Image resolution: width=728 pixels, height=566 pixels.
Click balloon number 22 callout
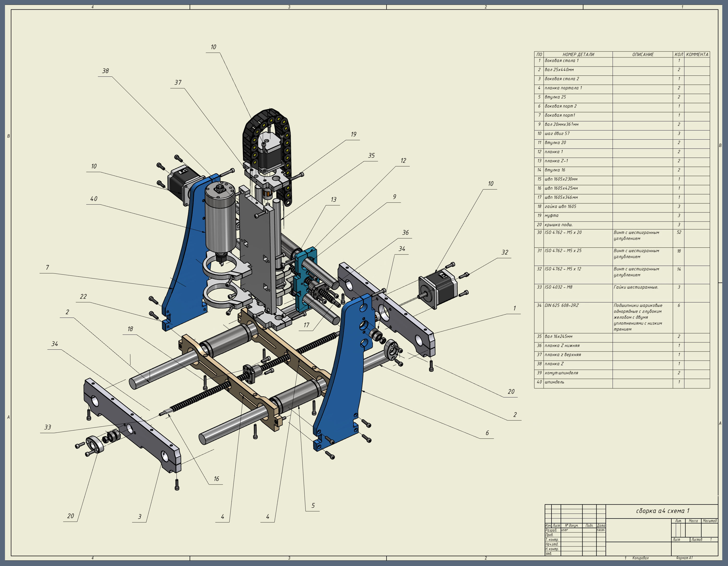[83, 296]
